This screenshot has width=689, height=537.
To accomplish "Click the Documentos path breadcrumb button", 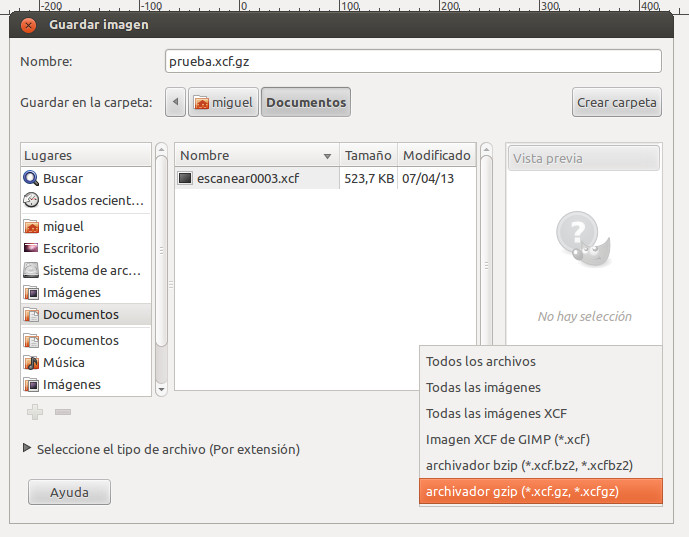I will coord(306,102).
